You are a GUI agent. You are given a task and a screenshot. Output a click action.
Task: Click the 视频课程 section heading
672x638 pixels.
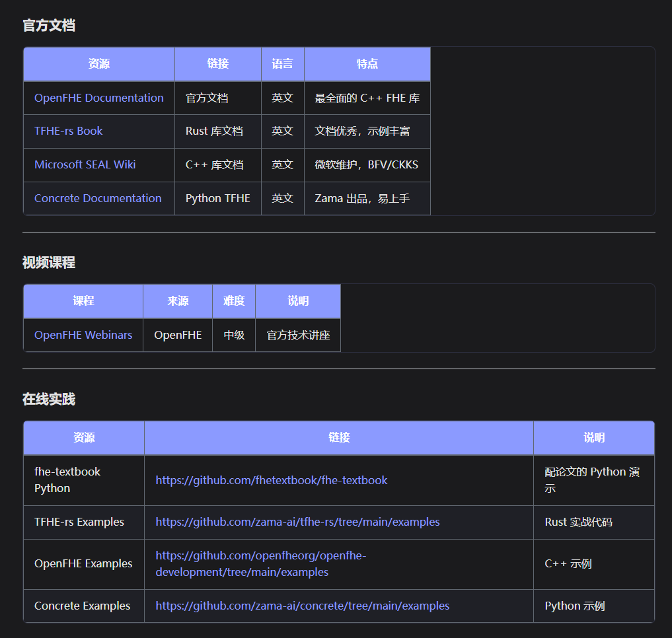pos(49,263)
